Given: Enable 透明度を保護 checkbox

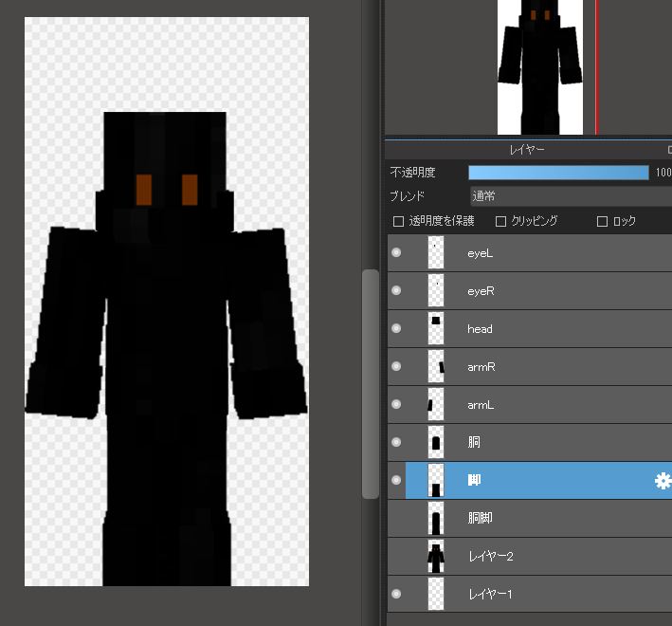Looking at the screenshot, I should coord(399,221).
